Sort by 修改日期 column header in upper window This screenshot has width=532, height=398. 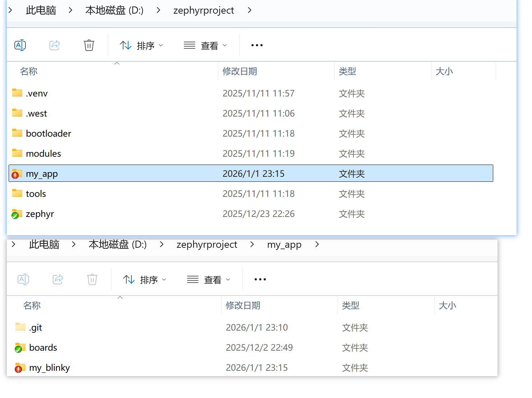point(240,71)
